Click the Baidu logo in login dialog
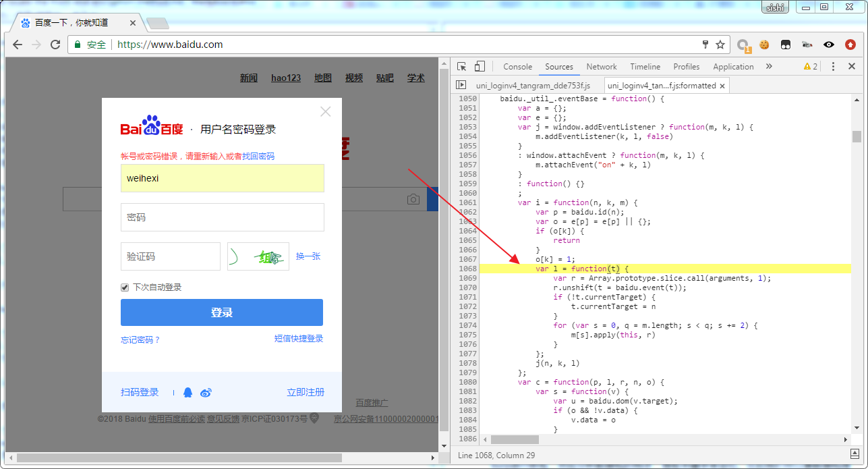This screenshot has height=469, width=868. tap(152, 127)
